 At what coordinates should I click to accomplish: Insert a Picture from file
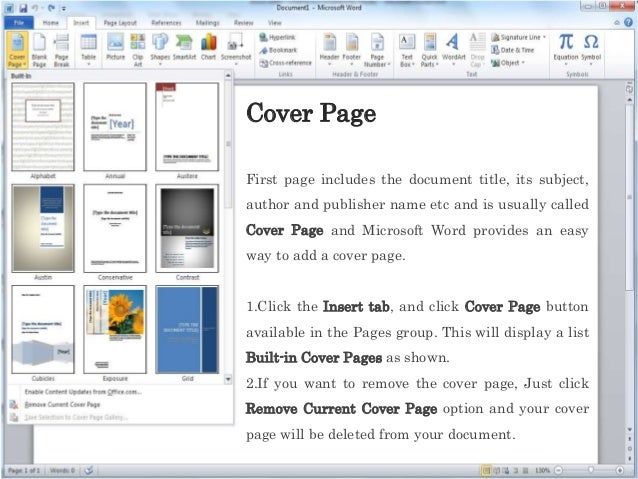116,48
